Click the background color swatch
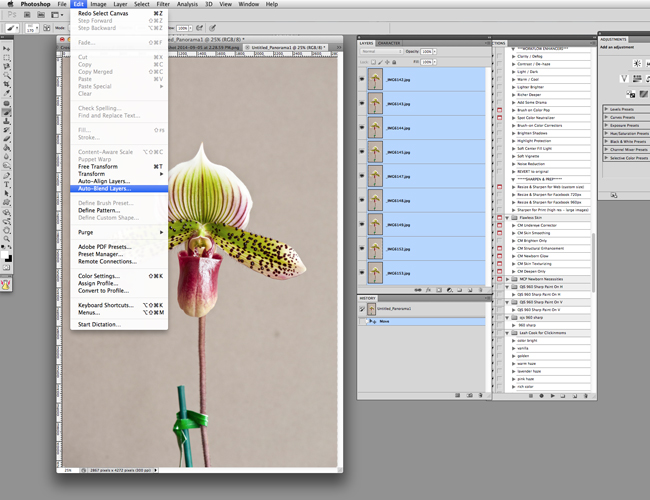This screenshot has width=650, height=500. click(9, 259)
